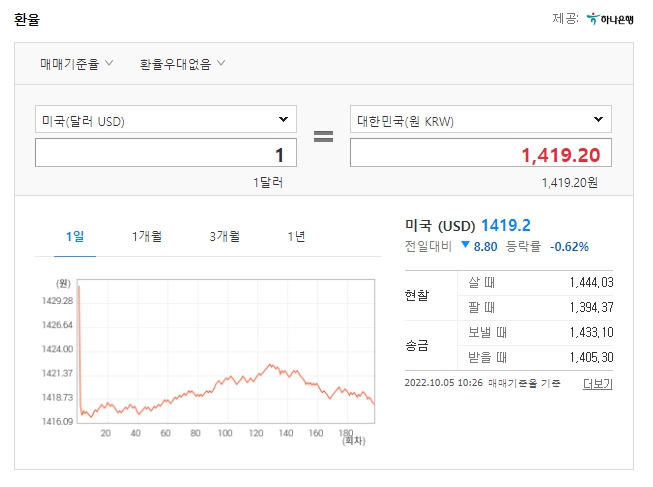Screen dimensions: 653x487
Task: Click the 살 때 label
Action: pyautogui.click(x=481, y=282)
